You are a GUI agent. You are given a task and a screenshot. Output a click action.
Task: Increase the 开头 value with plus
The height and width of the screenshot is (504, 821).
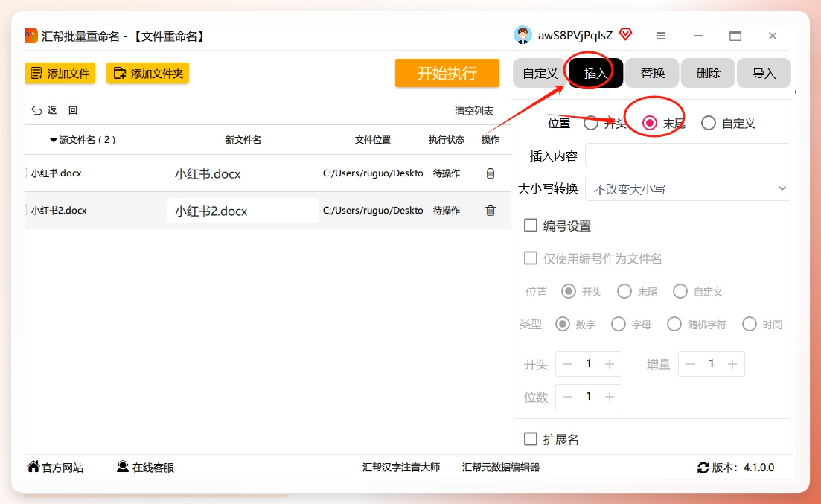[x=610, y=363]
